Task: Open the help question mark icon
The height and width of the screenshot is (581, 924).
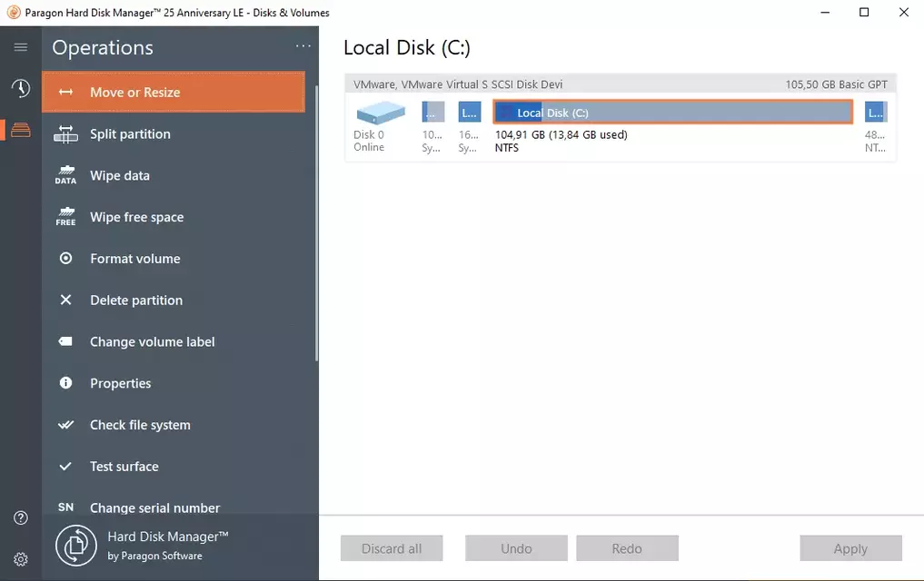Action: pos(21,517)
